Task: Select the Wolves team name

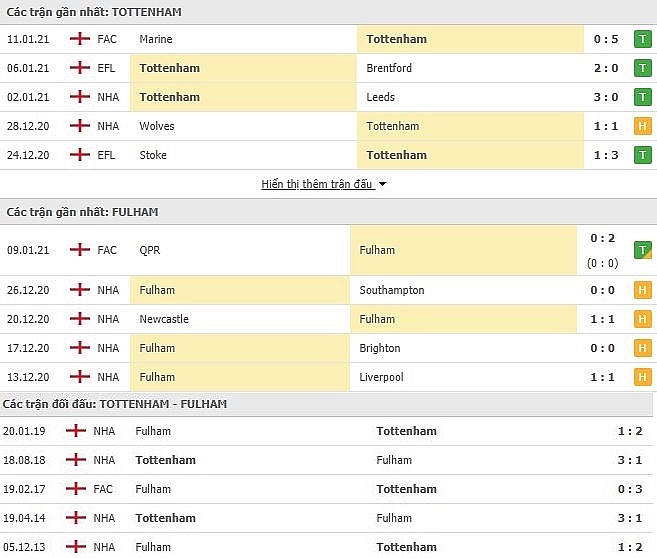Action: [153, 127]
